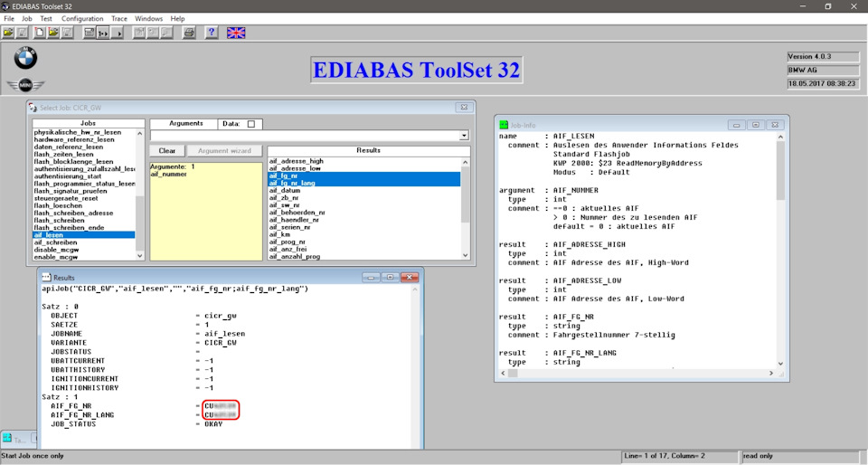Select 'authentisierung_start' job
The width and height of the screenshot is (868, 465).
point(84,176)
